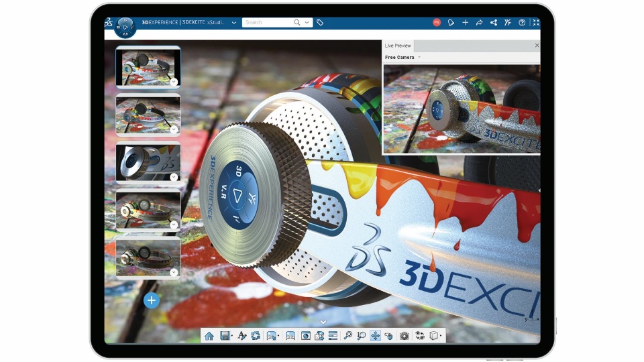Click the play button in the compass
The width and height of the screenshot is (644, 362).
tap(125, 27)
